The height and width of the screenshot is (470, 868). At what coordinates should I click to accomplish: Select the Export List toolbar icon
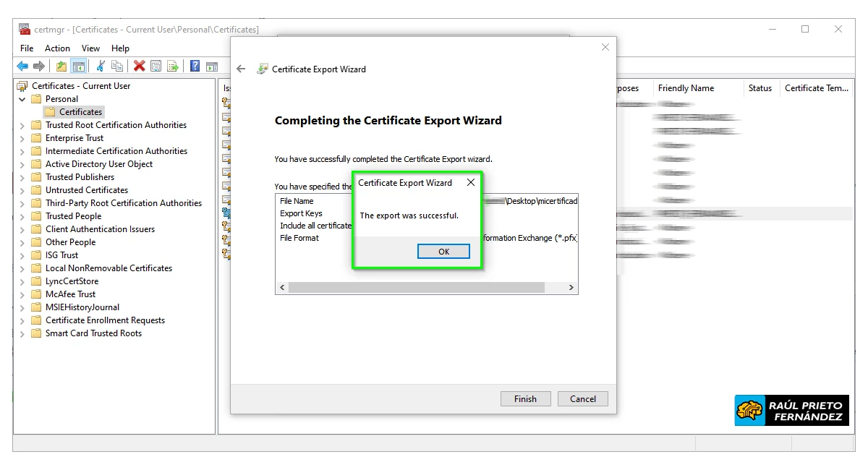(x=173, y=66)
